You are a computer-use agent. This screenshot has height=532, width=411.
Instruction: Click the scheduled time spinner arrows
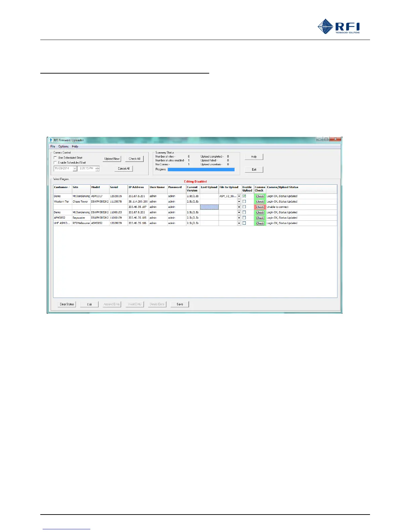(97, 169)
